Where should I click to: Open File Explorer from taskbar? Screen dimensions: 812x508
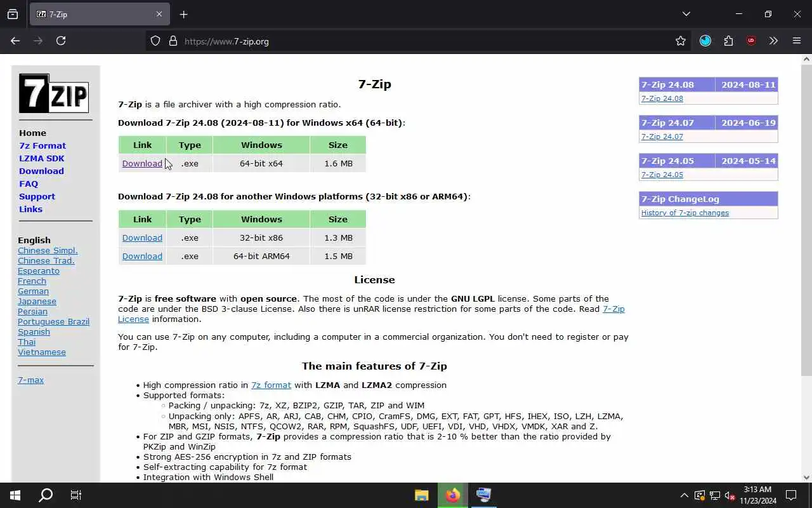tap(422, 495)
